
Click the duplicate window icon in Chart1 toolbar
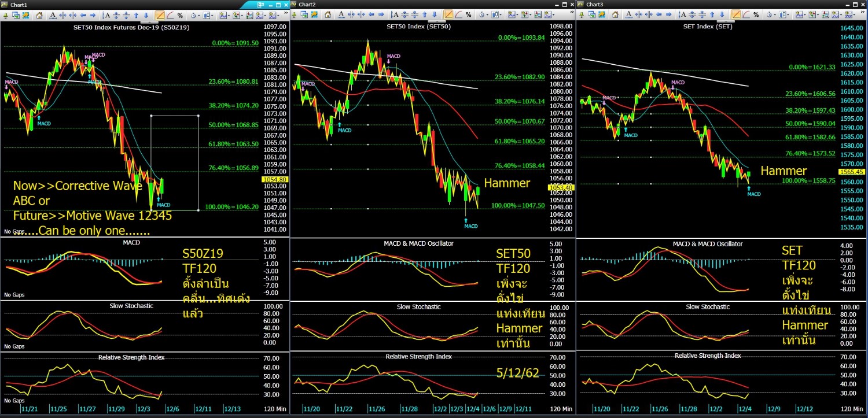point(17,15)
